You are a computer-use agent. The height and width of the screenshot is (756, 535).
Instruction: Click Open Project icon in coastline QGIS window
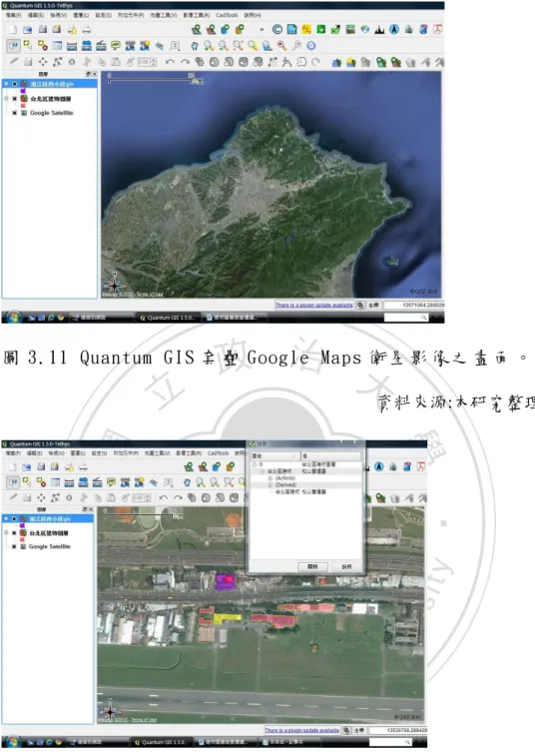click(28, 30)
